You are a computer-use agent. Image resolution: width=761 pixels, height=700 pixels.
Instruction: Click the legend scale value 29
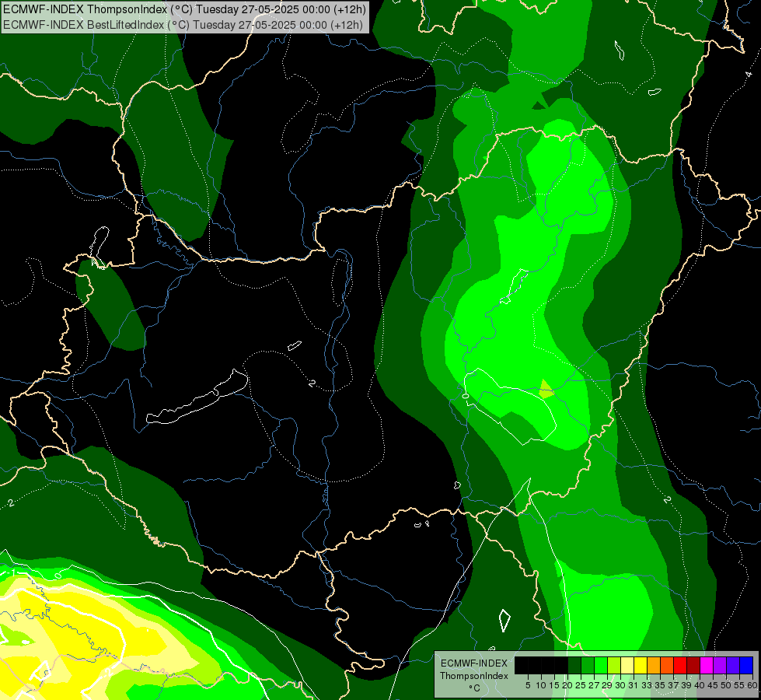pyautogui.click(x=607, y=685)
